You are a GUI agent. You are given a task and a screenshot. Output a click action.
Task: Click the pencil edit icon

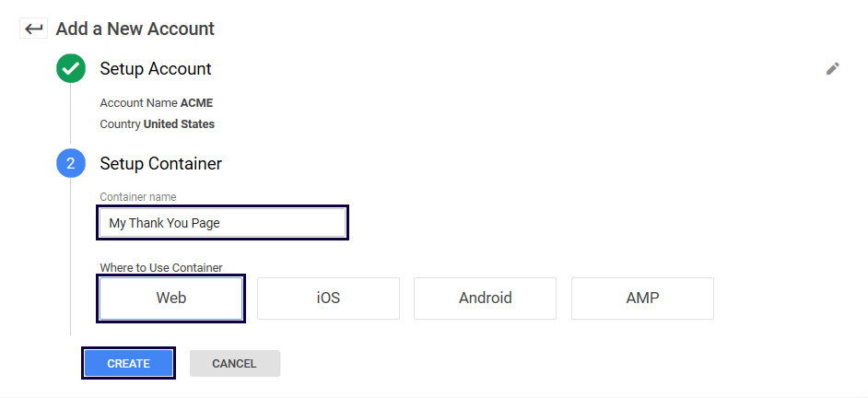click(833, 68)
